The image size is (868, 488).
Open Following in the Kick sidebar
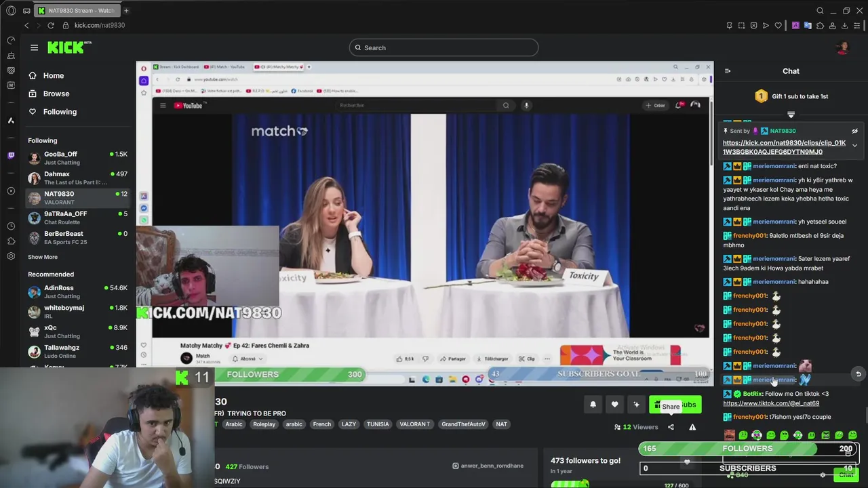[60, 112]
